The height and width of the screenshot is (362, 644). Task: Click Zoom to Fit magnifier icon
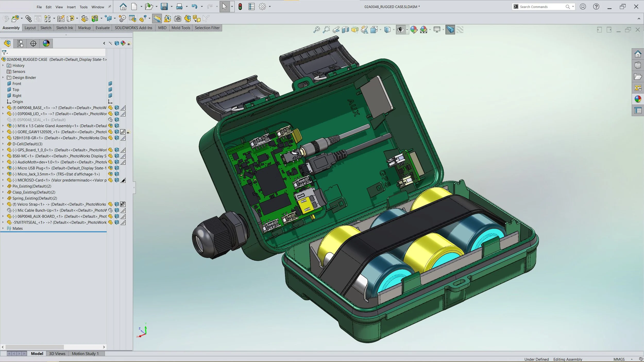(x=317, y=30)
